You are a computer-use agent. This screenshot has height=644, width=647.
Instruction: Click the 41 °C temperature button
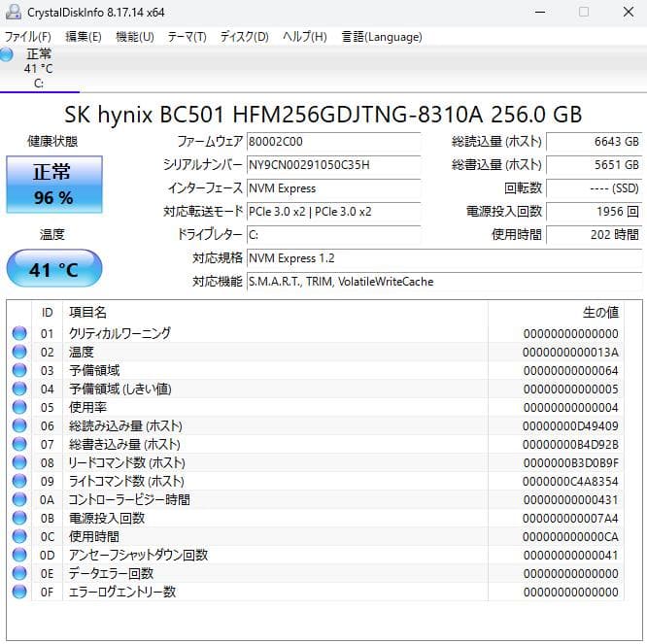click(54, 268)
